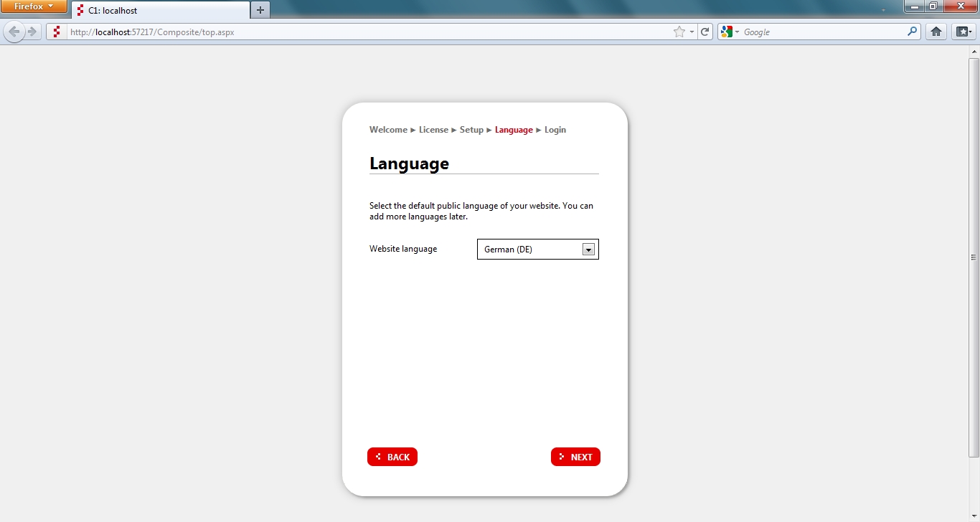980x522 pixels.
Task: Go to the Firefox home page icon
Action: coord(936,32)
